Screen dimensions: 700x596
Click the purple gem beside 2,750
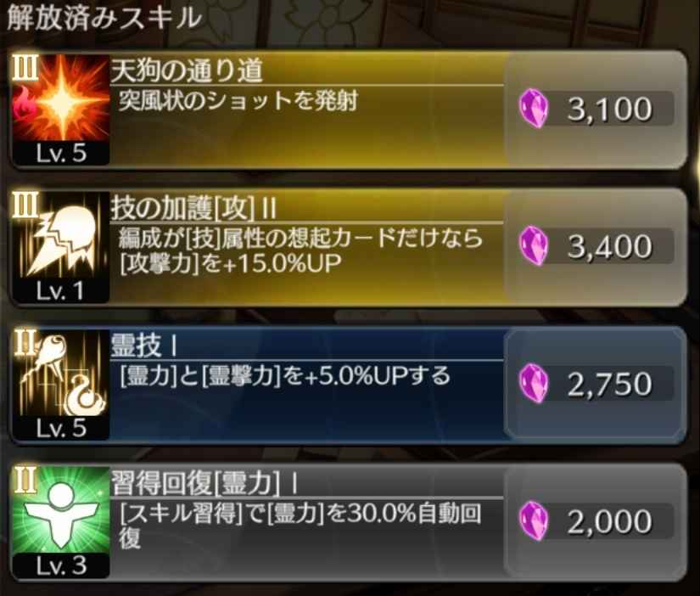coord(534,384)
